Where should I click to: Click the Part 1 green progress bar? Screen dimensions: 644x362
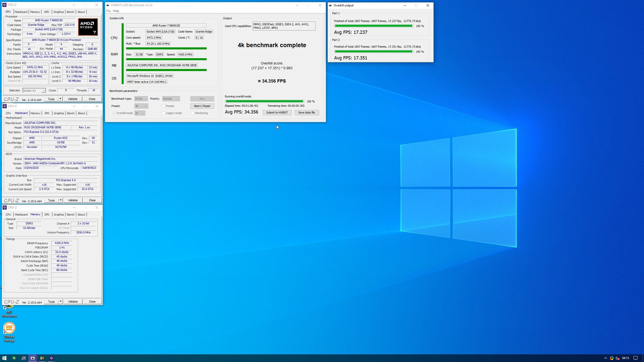[x=373, y=26]
